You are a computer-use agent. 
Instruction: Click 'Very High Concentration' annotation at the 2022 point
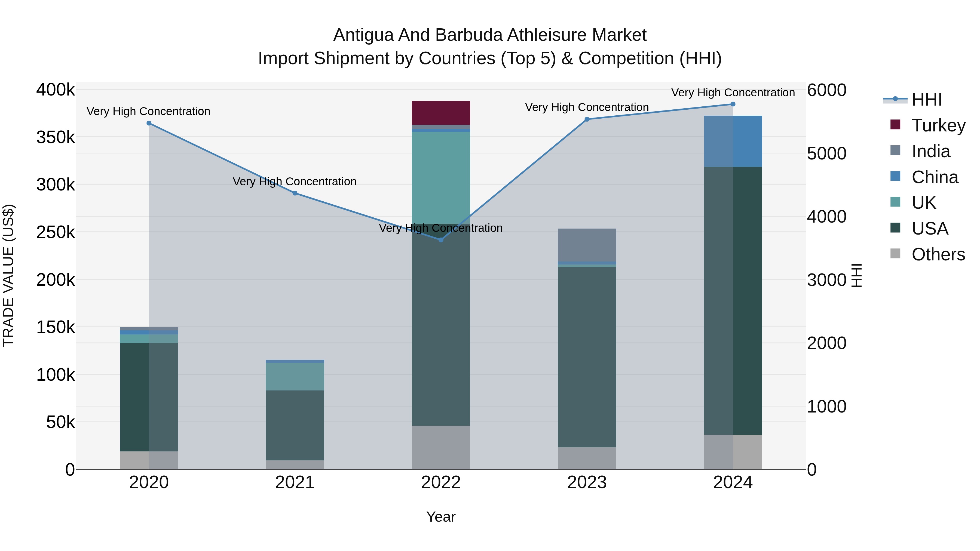coord(441,228)
